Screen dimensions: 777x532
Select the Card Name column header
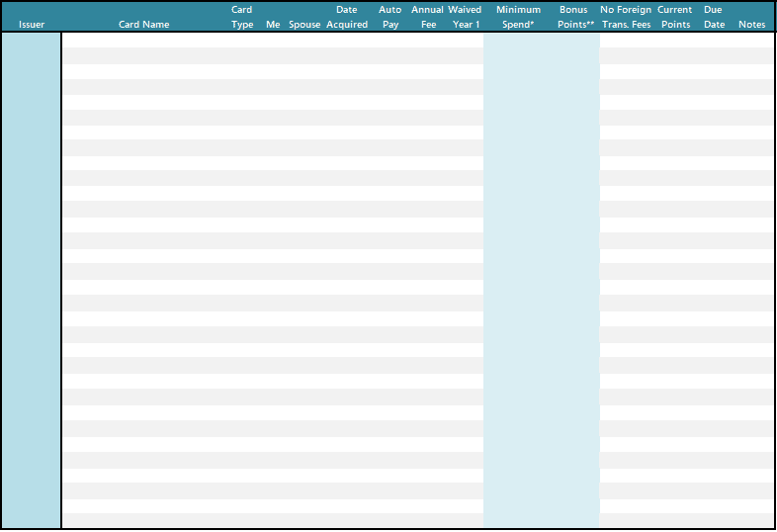coord(143,25)
